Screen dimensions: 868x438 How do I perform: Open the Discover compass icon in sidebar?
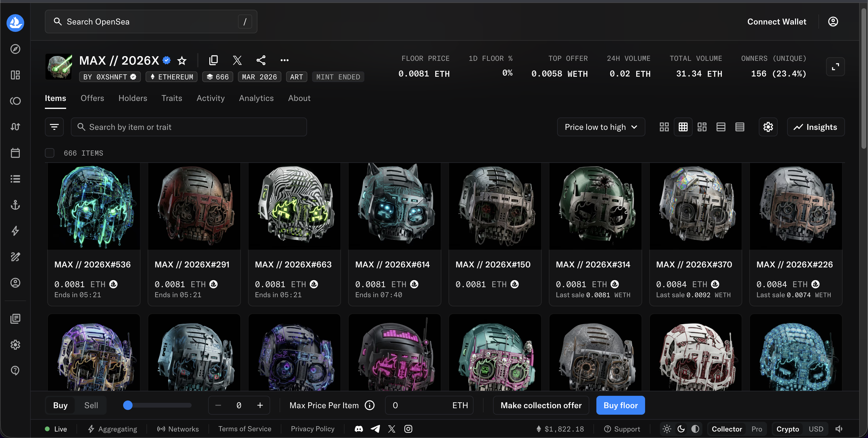15,49
